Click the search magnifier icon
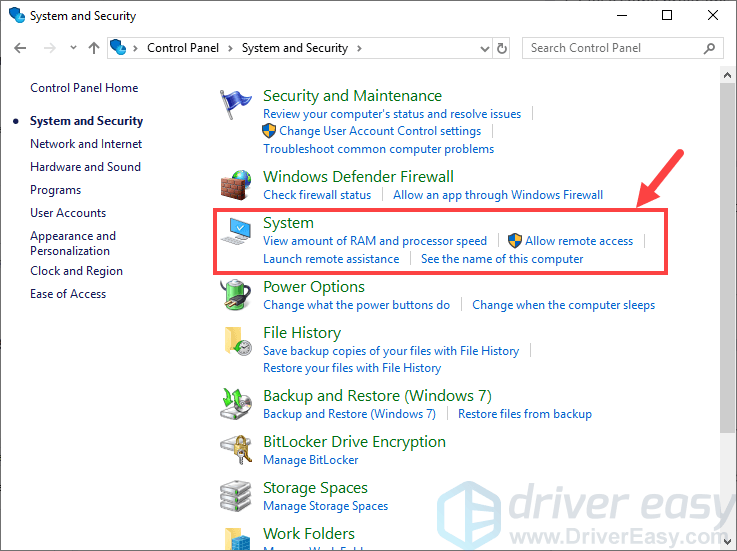Image resolution: width=737 pixels, height=551 pixels. [x=709, y=48]
